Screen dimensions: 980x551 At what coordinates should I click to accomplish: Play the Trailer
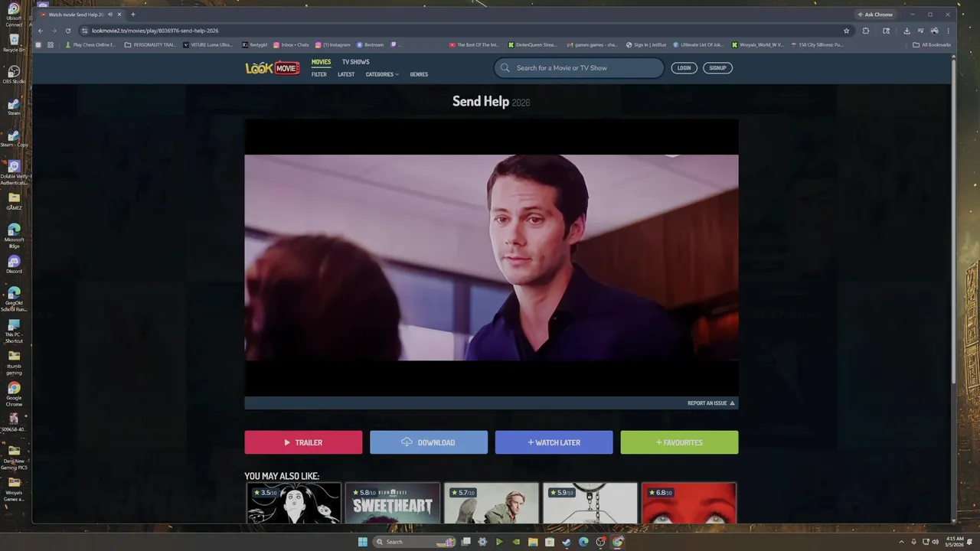(303, 442)
